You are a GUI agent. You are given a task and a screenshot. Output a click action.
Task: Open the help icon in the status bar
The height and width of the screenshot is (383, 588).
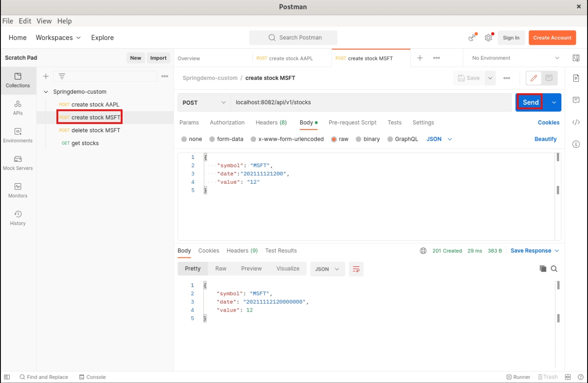(x=580, y=377)
